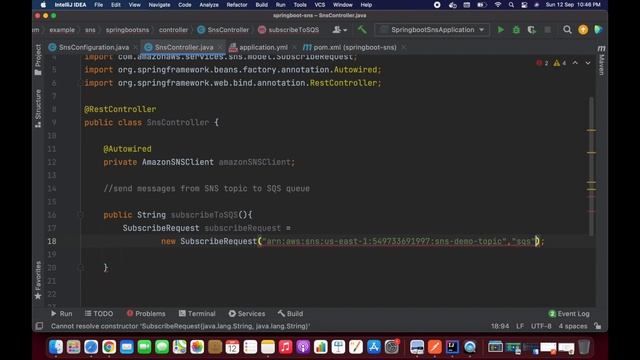Open Finder from the Dock

point(56,347)
